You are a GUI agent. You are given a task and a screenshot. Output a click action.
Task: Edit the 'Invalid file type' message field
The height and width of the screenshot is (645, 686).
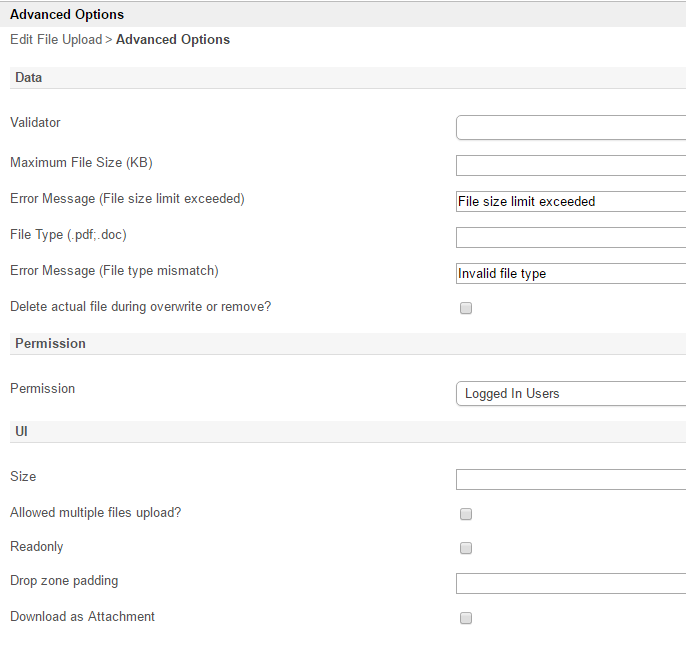point(570,274)
